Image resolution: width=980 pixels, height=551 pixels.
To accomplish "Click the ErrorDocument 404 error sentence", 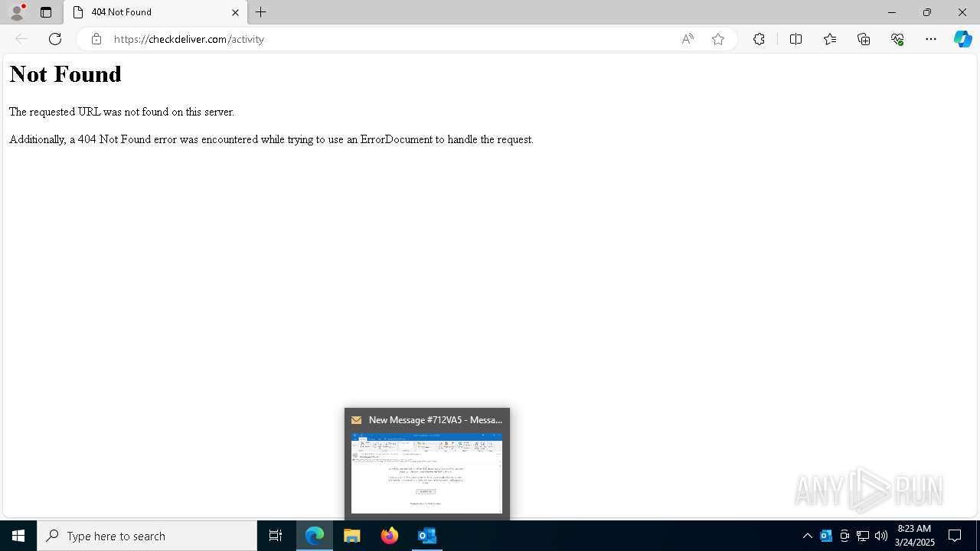I will pyautogui.click(x=271, y=139).
